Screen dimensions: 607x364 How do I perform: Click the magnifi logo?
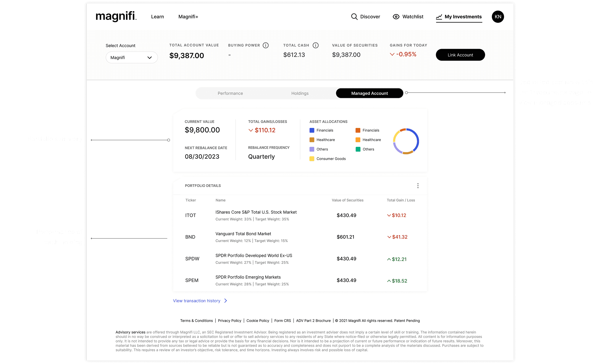[x=116, y=16]
